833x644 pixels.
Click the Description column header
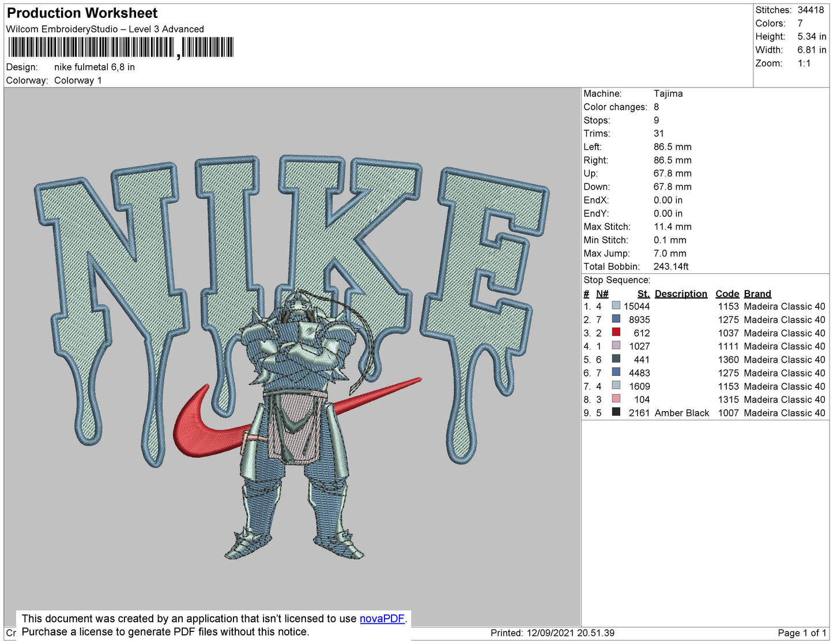click(x=680, y=293)
